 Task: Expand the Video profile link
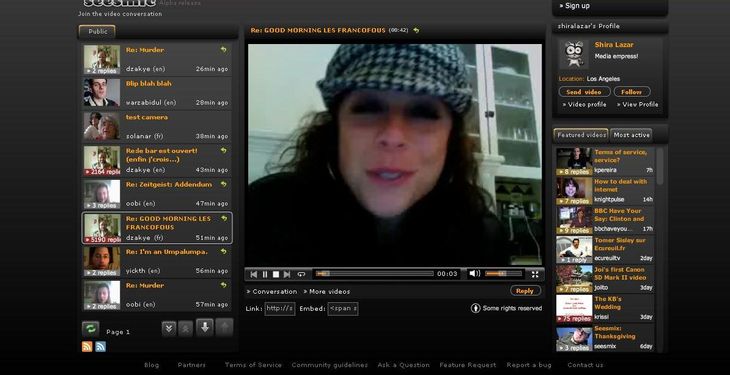(584, 104)
